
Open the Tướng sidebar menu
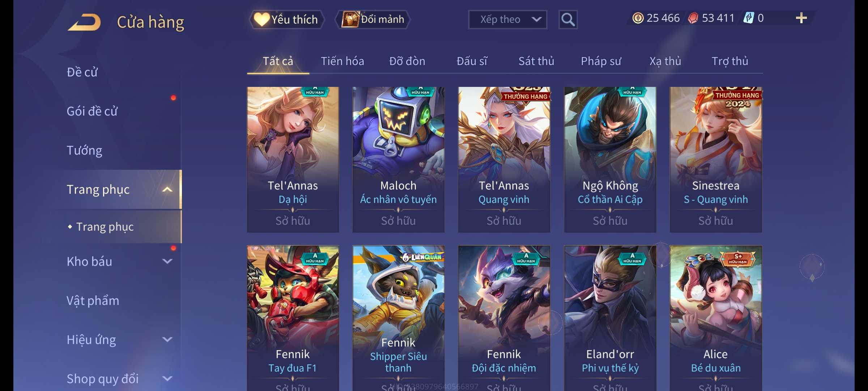(x=84, y=150)
